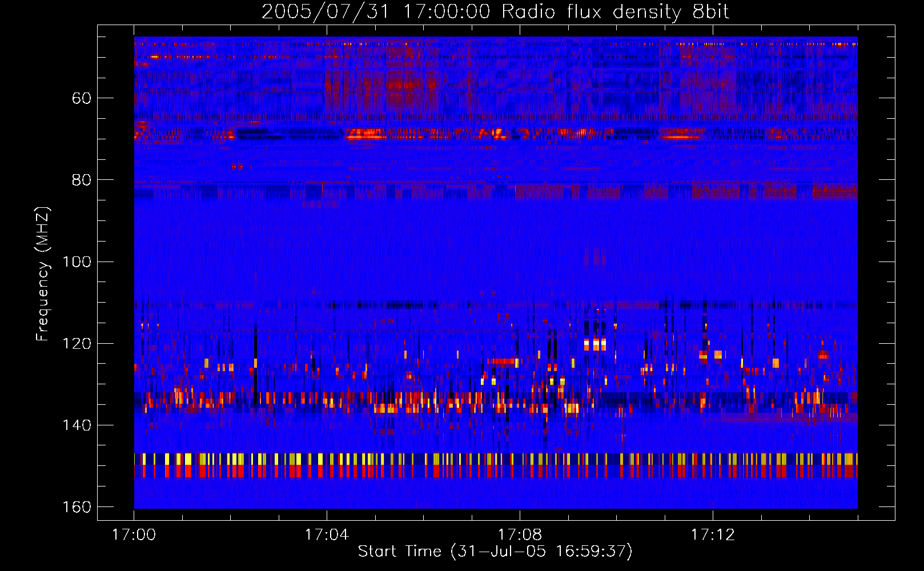Image resolution: width=924 pixels, height=571 pixels.
Task: Click the 17:08 time tick label
Action: tap(520, 535)
